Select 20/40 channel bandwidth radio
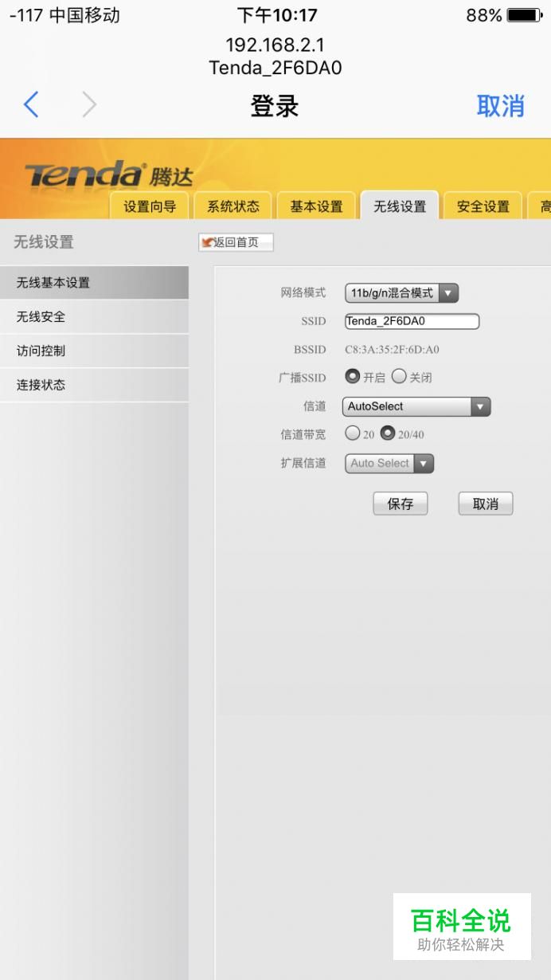Viewport: 551px width, 980px height. click(x=388, y=433)
